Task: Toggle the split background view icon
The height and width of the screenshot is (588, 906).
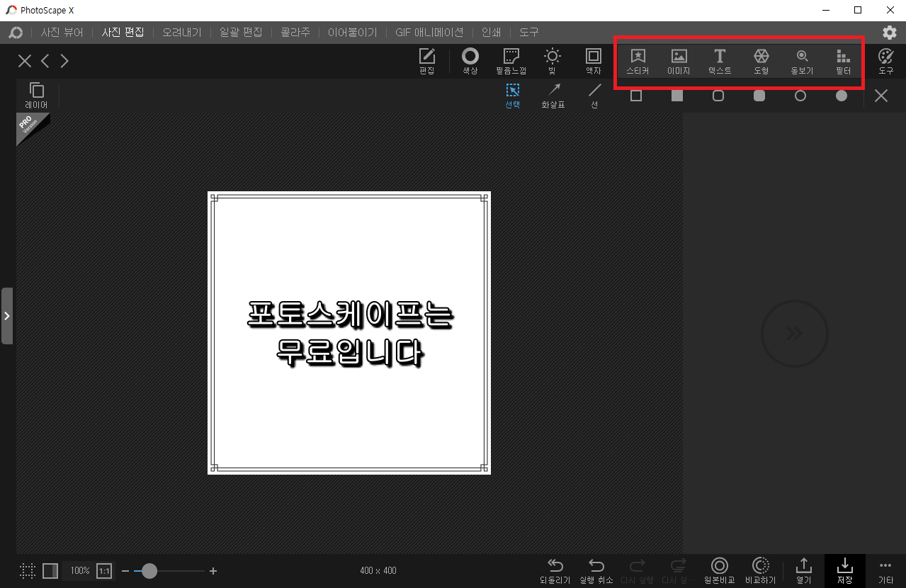Action: 50,571
